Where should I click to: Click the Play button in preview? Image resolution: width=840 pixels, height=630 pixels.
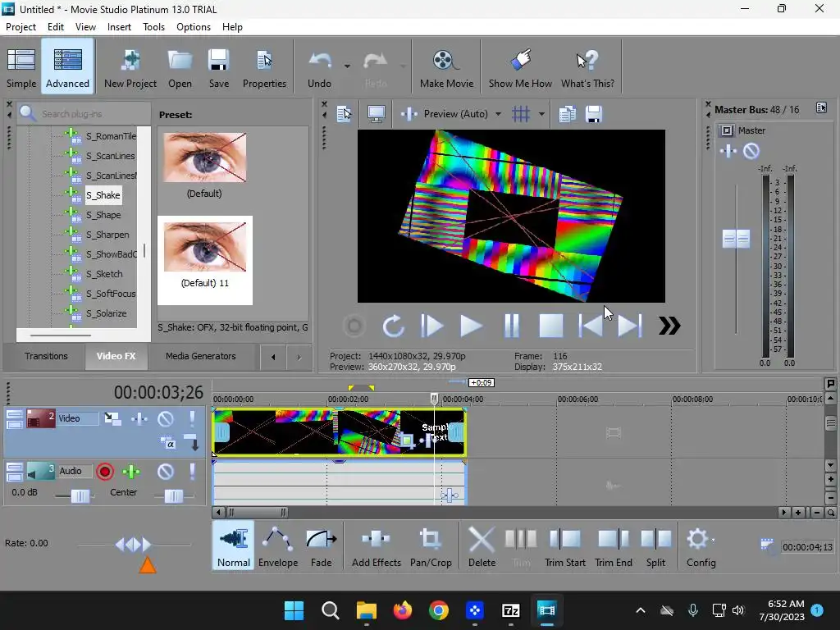[x=471, y=326]
